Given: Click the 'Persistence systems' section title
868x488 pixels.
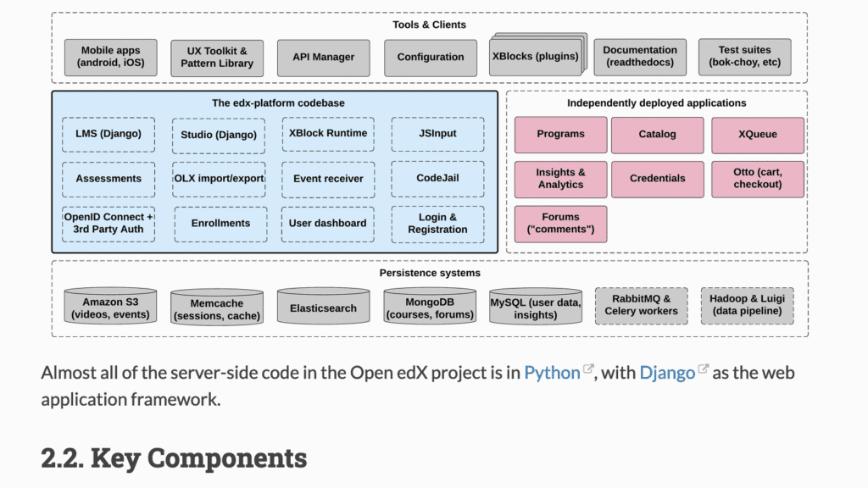Looking at the screenshot, I should [430, 274].
